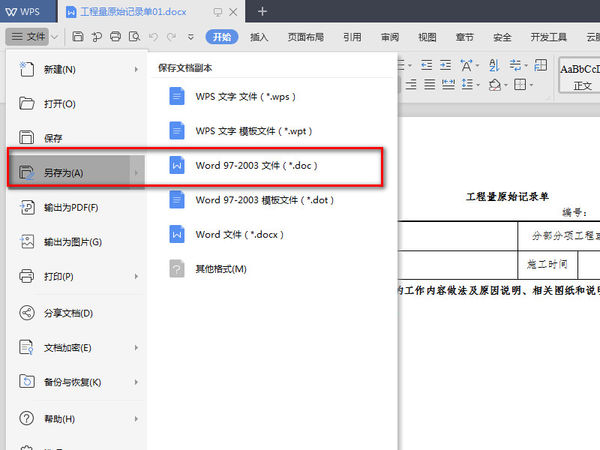Click the table cell 施工时间

coord(547,264)
